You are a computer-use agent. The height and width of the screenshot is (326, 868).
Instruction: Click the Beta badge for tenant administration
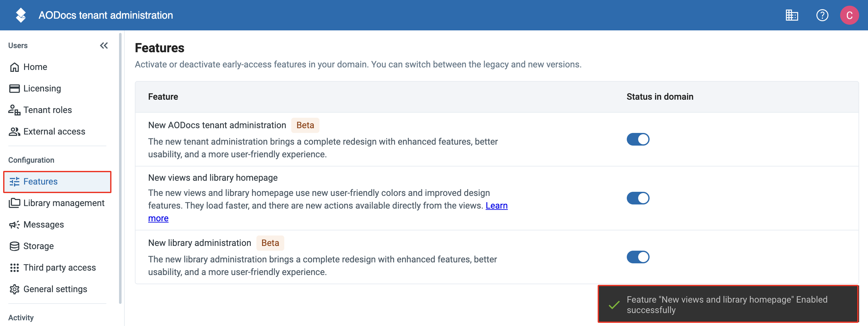tap(305, 125)
